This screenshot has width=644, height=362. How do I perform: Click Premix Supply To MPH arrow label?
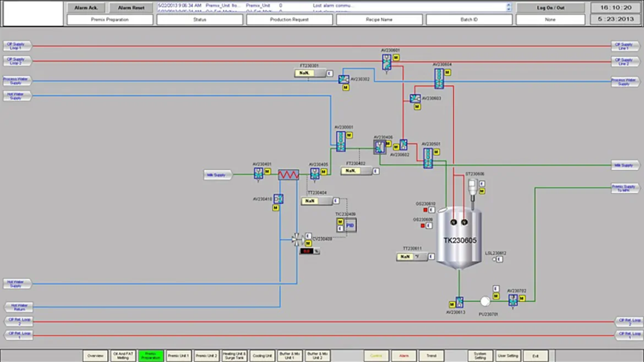pyautogui.click(x=625, y=188)
